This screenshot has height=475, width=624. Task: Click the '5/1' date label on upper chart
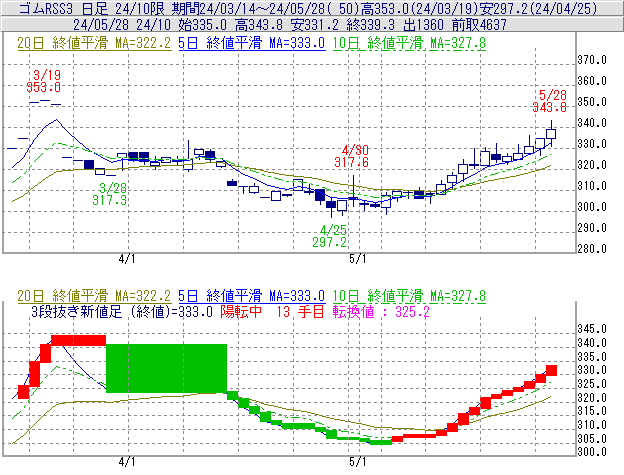tap(358, 259)
